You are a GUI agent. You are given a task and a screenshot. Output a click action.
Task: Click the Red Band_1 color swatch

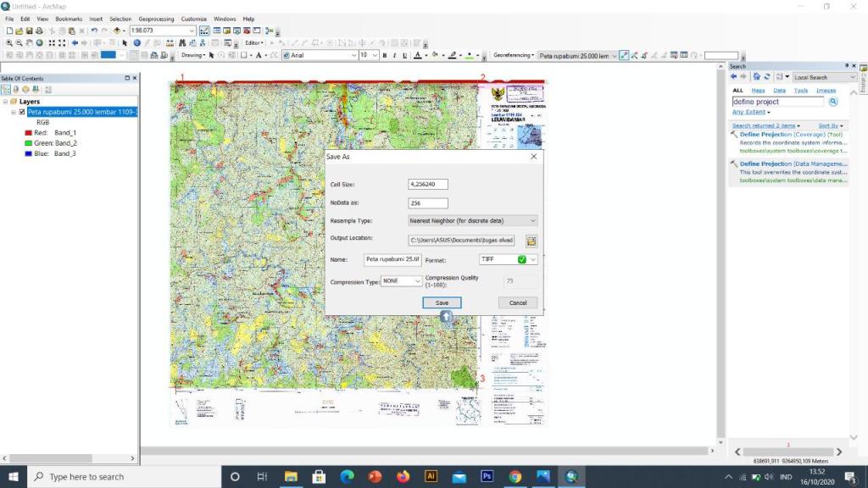click(x=28, y=133)
